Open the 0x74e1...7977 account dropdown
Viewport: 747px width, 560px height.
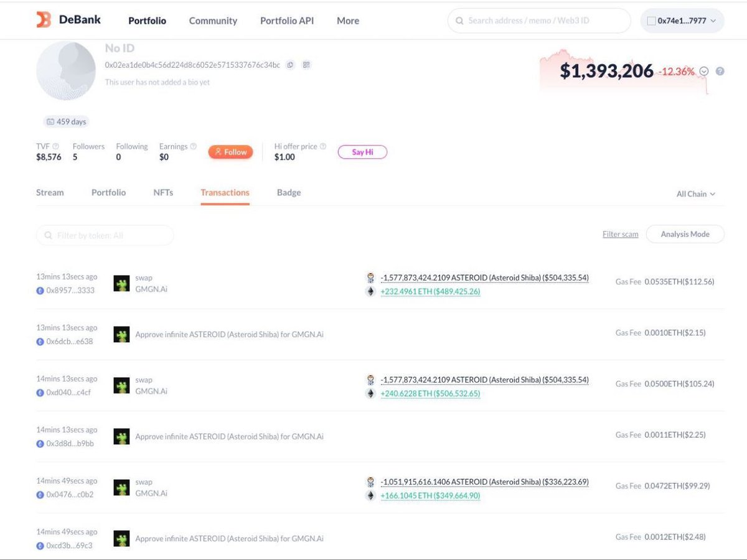tap(682, 21)
